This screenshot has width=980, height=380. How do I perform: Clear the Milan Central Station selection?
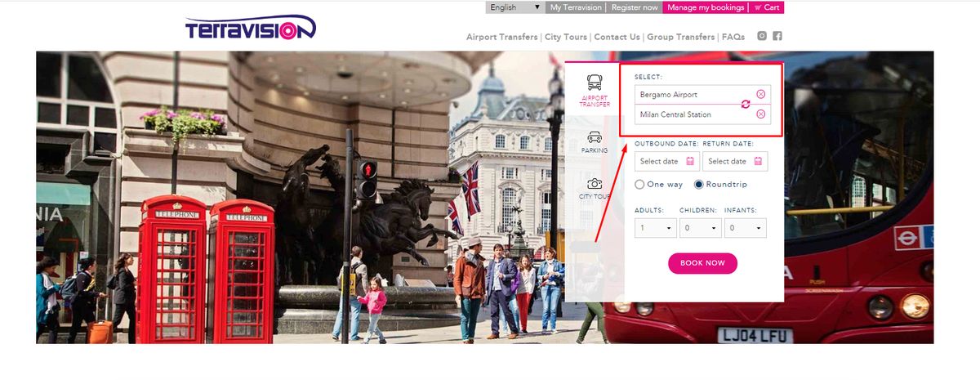pyautogui.click(x=760, y=114)
